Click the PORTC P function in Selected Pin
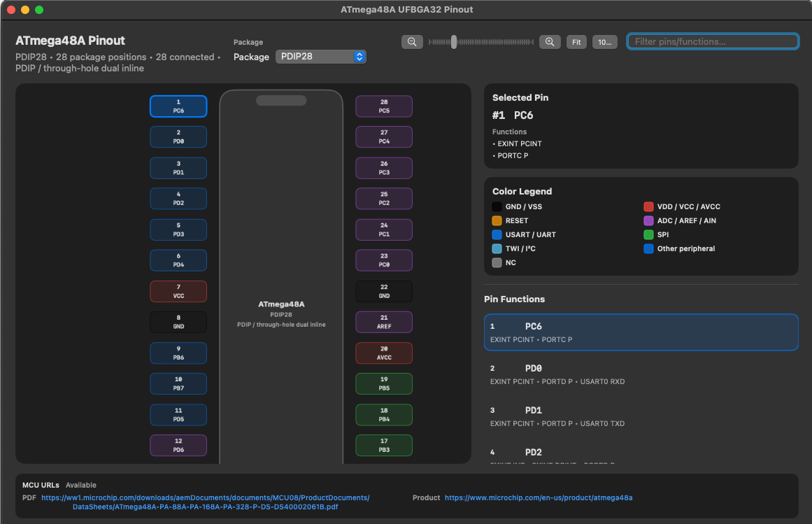The width and height of the screenshot is (812, 524). (x=513, y=156)
